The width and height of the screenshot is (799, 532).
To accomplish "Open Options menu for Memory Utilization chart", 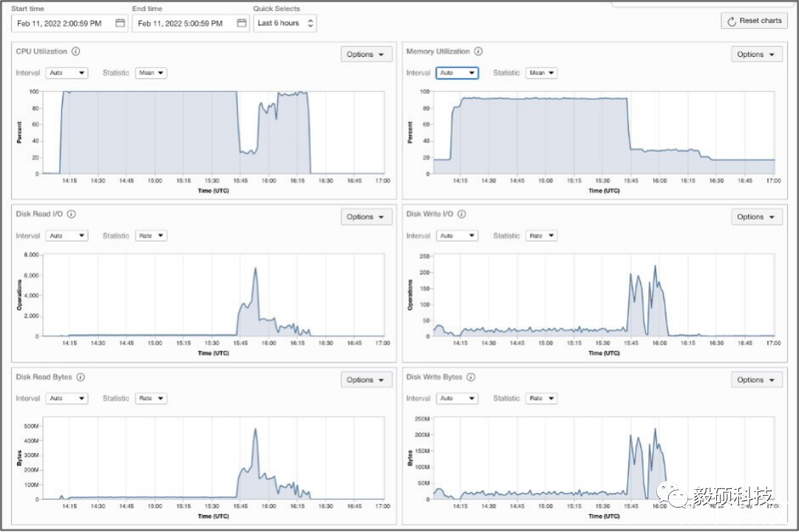I will pyautogui.click(x=757, y=55).
